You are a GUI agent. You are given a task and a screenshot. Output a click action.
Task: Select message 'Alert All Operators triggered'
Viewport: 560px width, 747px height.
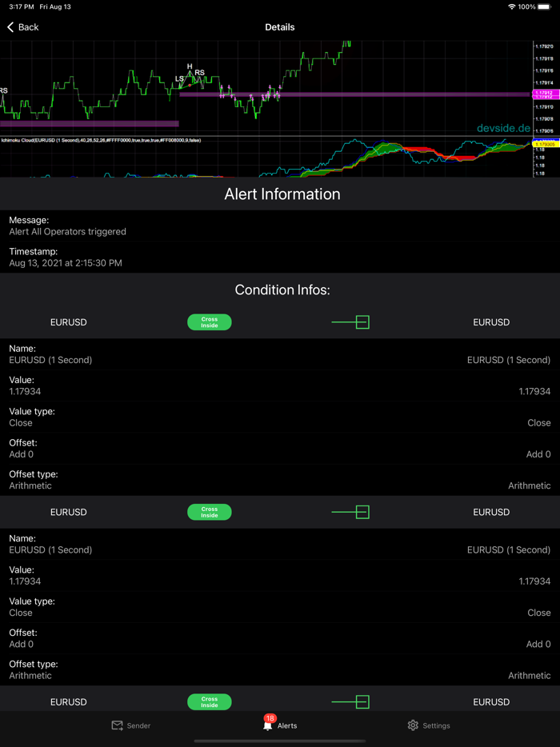[68, 232]
